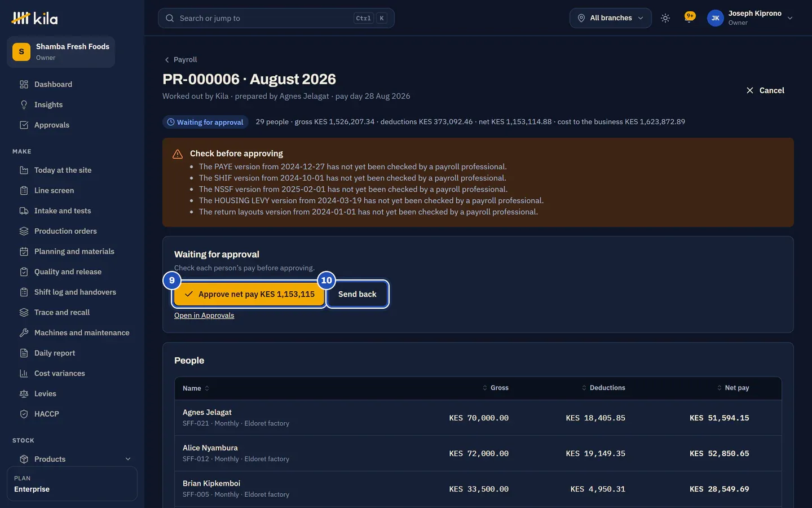
Task: Toggle the light/dark theme sun icon
Action: 665,18
